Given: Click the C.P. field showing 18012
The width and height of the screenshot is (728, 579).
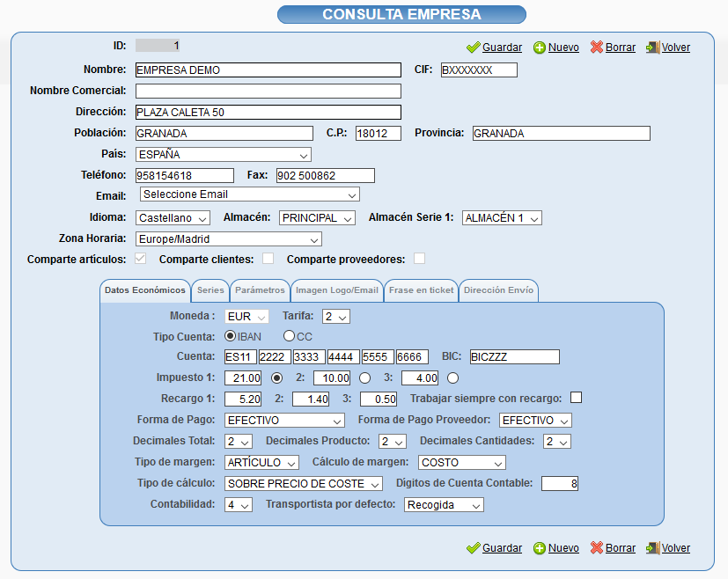Looking at the screenshot, I should coord(379,134).
